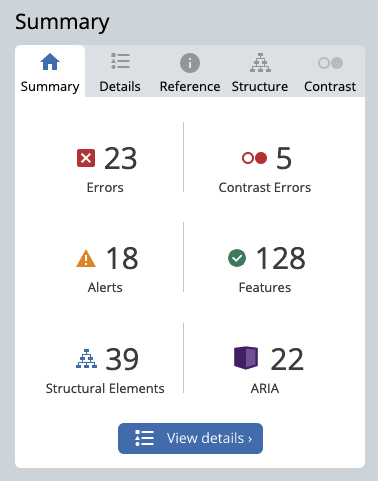Viewport: 378px width, 481px height.
Task: Click the two-circle icon above Contrast
Action: click(330, 63)
